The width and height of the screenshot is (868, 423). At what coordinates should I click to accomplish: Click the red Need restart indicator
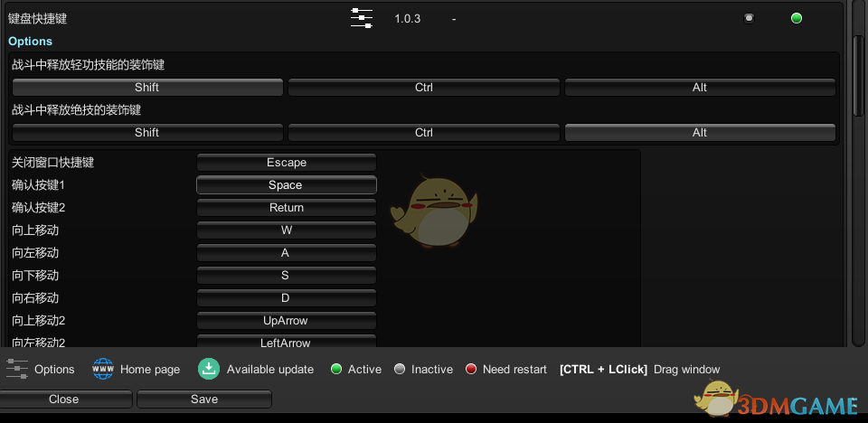pos(470,369)
